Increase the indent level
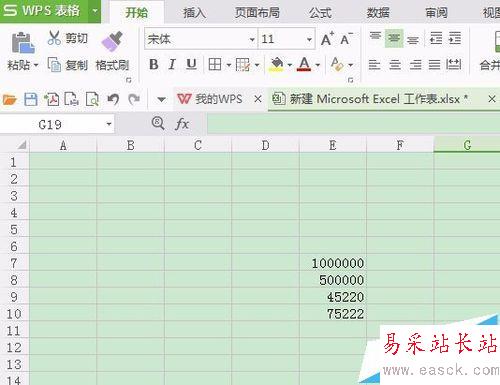The width and height of the screenshot is (500, 385). click(x=455, y=38)
